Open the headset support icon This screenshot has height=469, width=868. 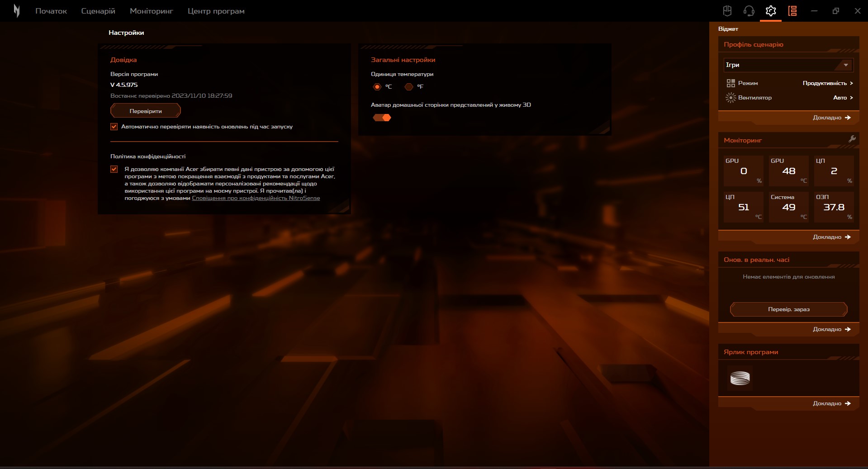(749, 11)
